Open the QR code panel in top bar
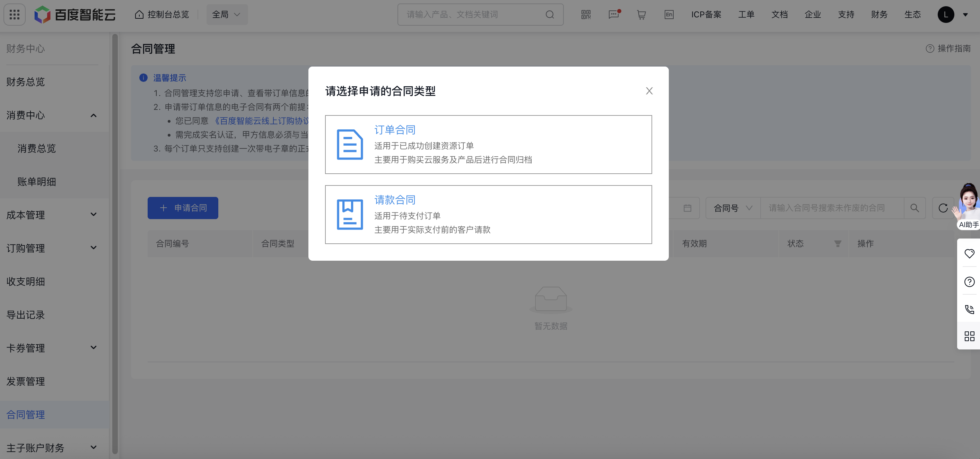 coord(586,15)
